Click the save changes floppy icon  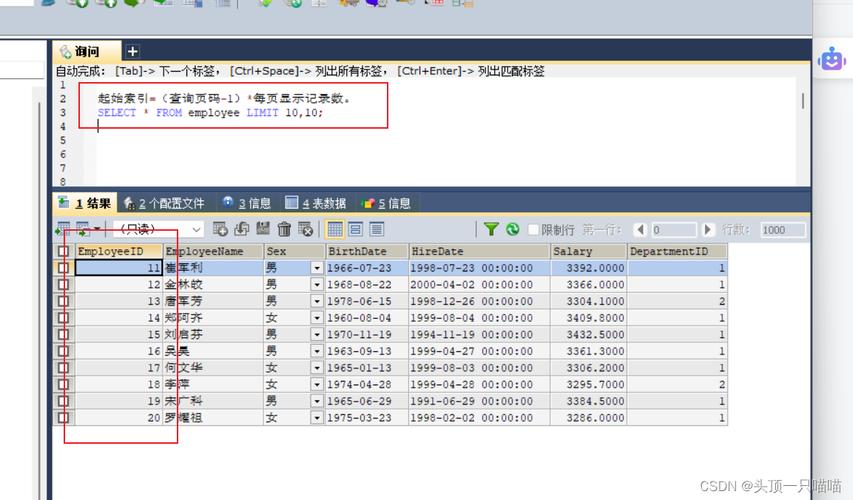tap(263, 229)
